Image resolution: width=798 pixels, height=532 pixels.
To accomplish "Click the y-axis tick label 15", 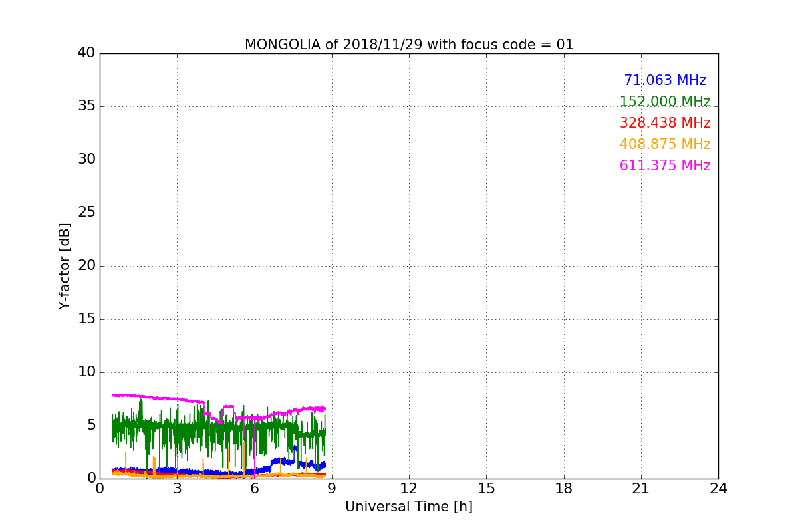I will [86, 319].
